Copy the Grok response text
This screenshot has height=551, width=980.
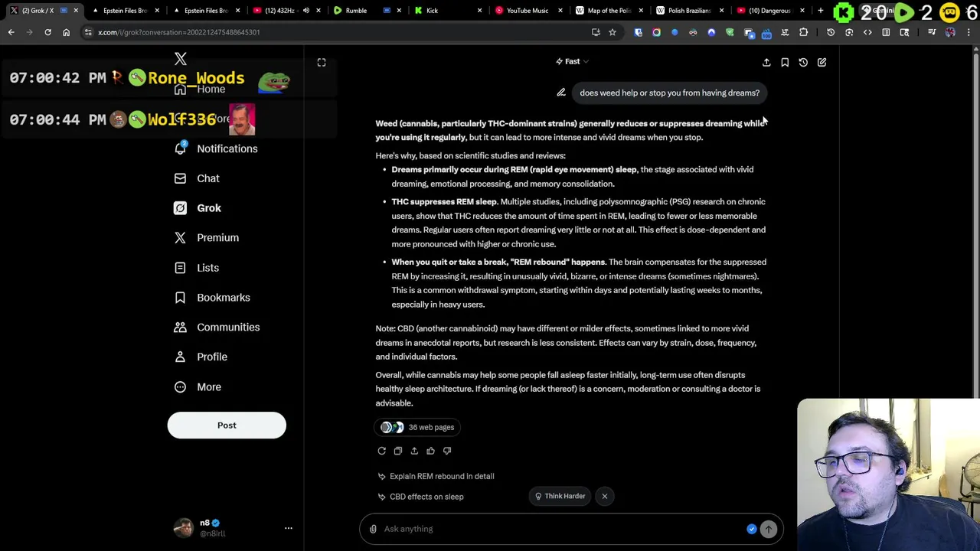[398, 451]
